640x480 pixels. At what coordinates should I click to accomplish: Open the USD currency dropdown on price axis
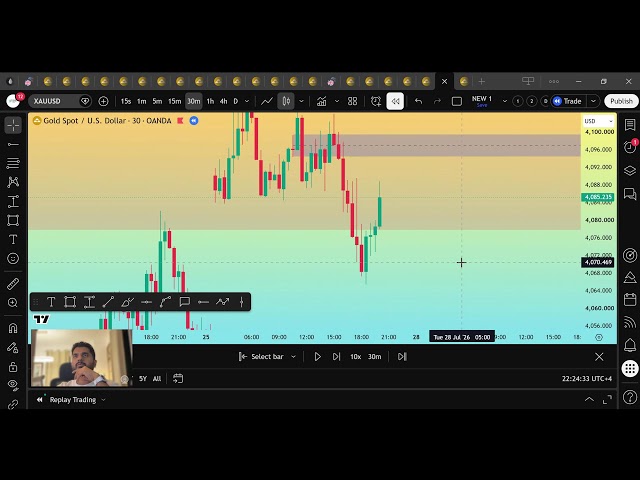pyautogui.click(x=598, y=121)
